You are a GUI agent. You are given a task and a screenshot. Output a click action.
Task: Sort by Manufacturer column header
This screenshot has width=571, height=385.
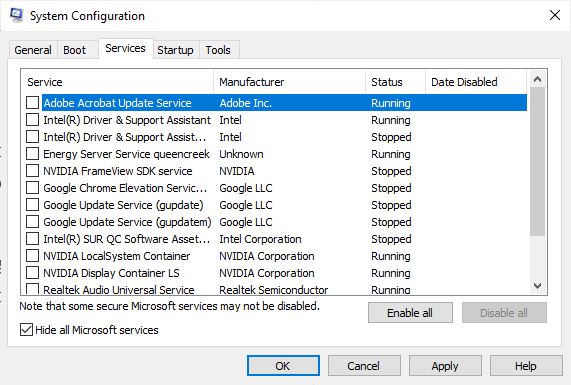point(290,82)
